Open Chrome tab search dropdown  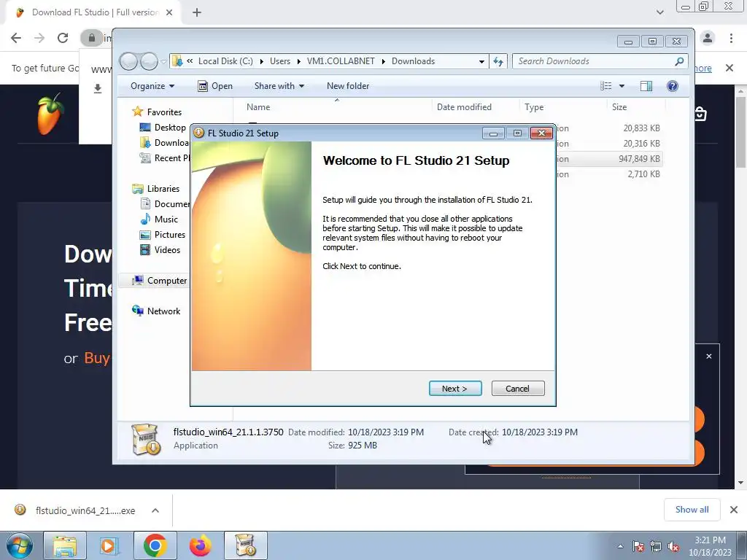tap(659, 12)
